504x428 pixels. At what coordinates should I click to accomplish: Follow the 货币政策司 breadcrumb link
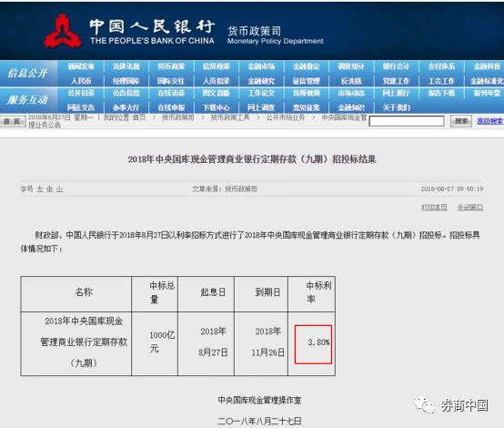click(x=177, y=117)
